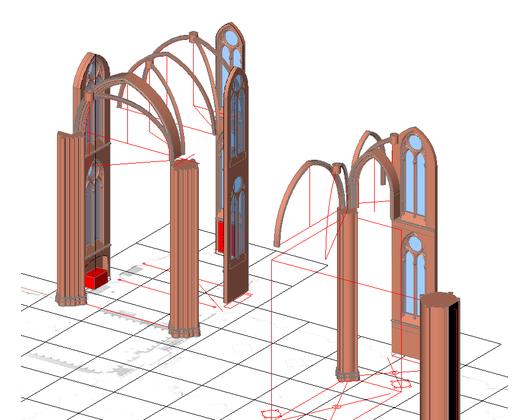Click the lower blue circle in right window wall
This screenshot has width=530, height=420.
point(414,243)
